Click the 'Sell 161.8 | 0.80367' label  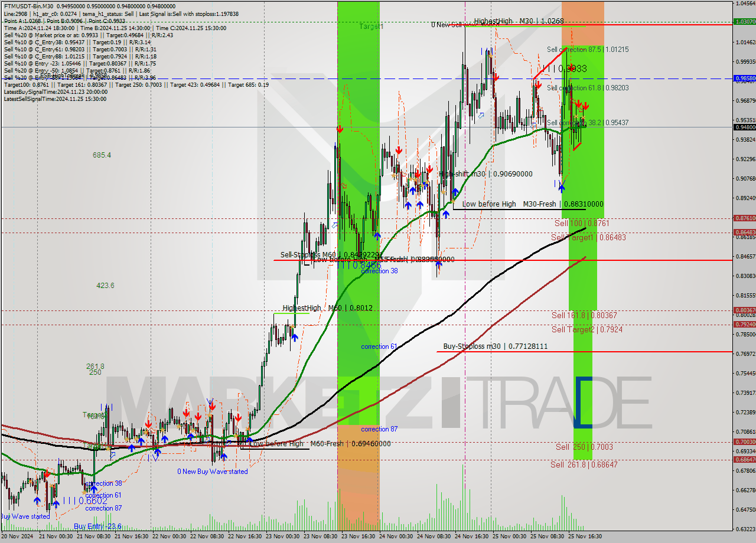click(x=584, y=315)
